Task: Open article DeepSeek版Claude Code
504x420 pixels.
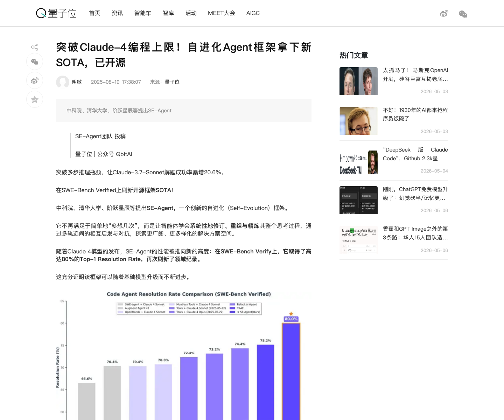Action: pyautogui.click(x=415, y=154)
